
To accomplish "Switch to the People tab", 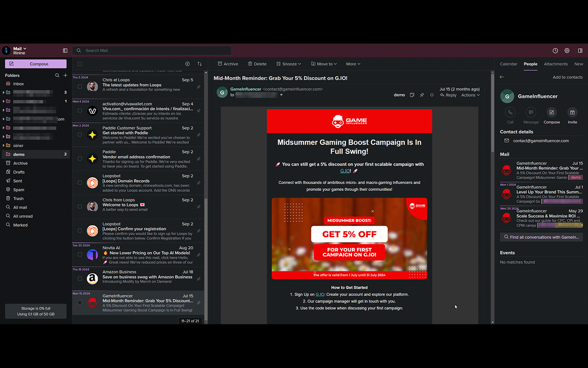I will [531, 64].
